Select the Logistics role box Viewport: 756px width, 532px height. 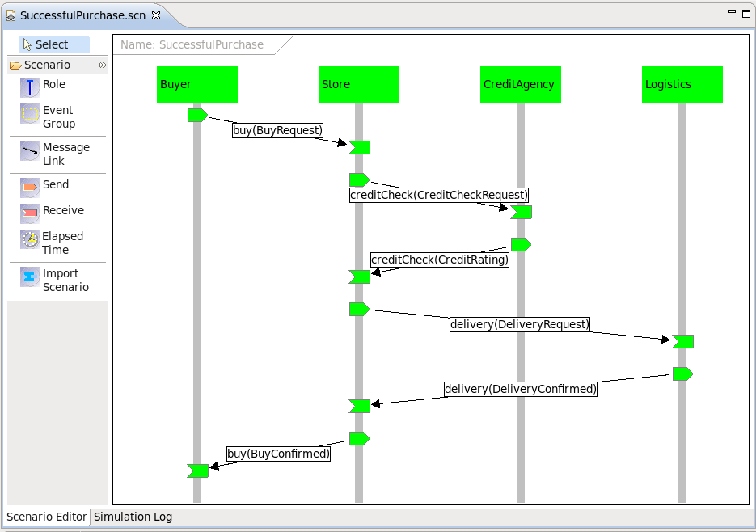pyautogui.click(x=682, y=84)
